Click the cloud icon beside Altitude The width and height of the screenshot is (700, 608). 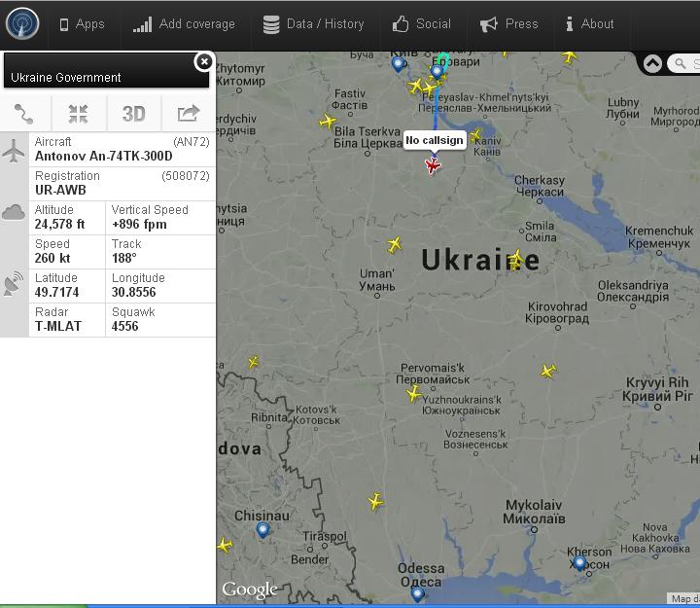[14, 213]
